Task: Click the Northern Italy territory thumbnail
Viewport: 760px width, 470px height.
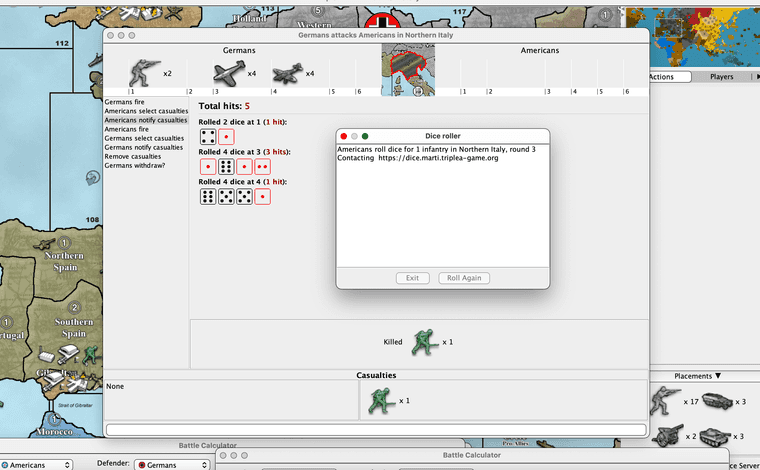Action: click(408, 70)
